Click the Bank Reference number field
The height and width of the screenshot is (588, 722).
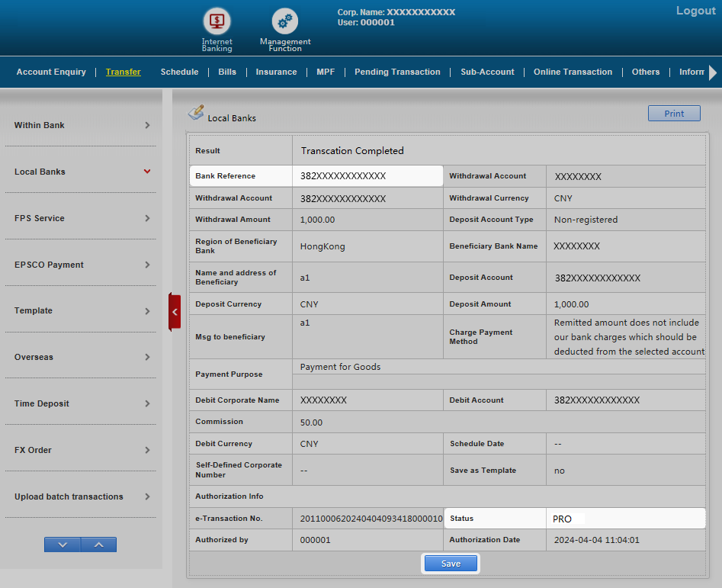click(x=367, y=176)
